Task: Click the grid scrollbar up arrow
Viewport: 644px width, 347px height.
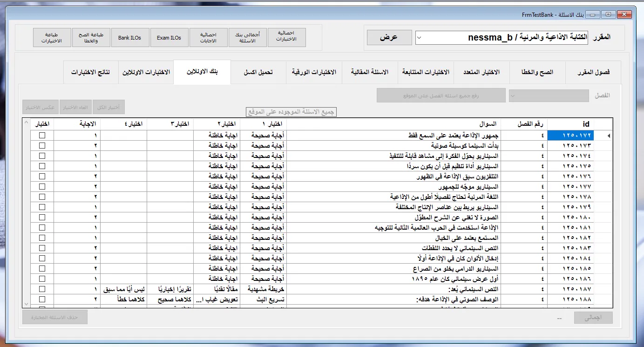Action: click(x=26, y=123)
